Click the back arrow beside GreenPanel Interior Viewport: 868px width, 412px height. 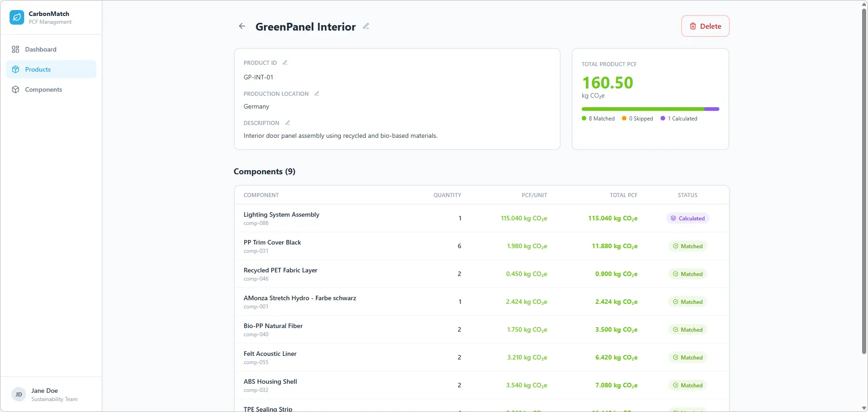click(242, 26)
